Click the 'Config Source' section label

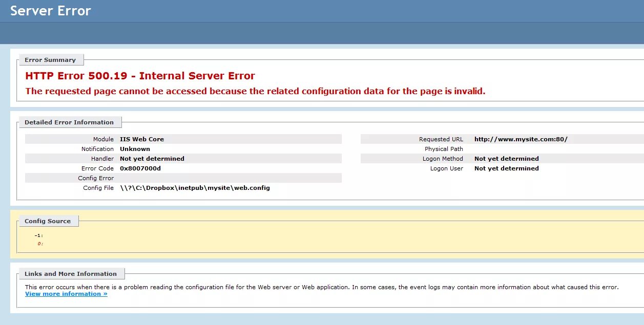(48, 221)
